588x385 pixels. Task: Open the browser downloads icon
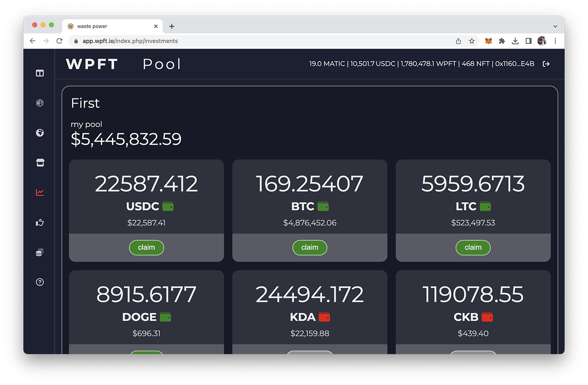point(515,41)
